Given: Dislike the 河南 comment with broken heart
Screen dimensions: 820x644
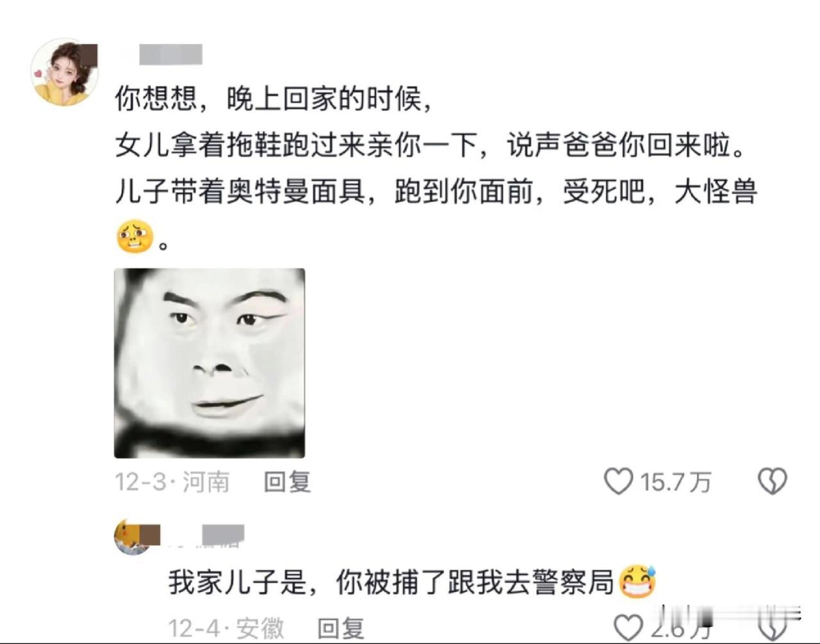Looking at the screenshot, I should [x=772, y=481].
